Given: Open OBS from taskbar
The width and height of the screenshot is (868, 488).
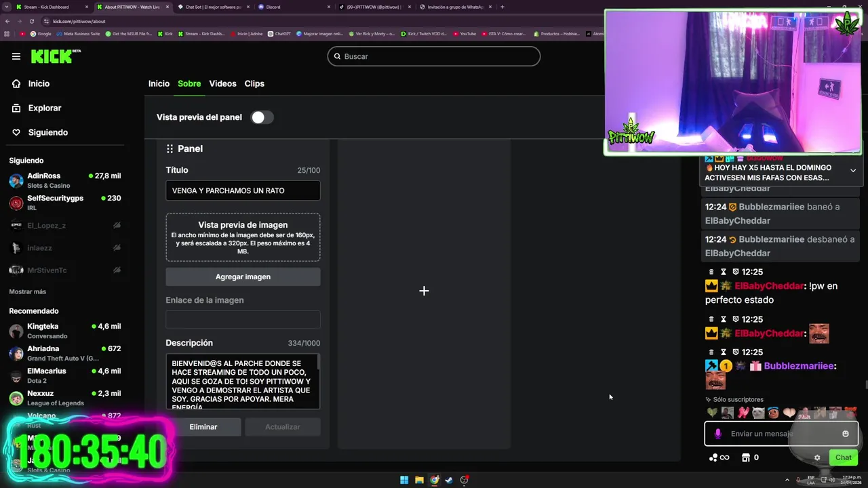Looking at the screenshot, I should pyautogui.click(x=464, y=480).
